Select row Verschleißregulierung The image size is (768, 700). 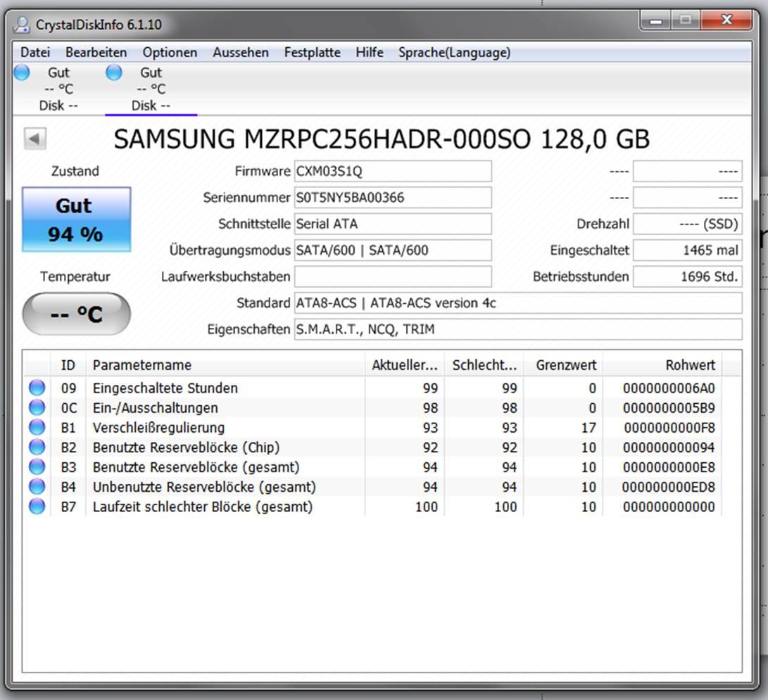(x=372, y=428)
